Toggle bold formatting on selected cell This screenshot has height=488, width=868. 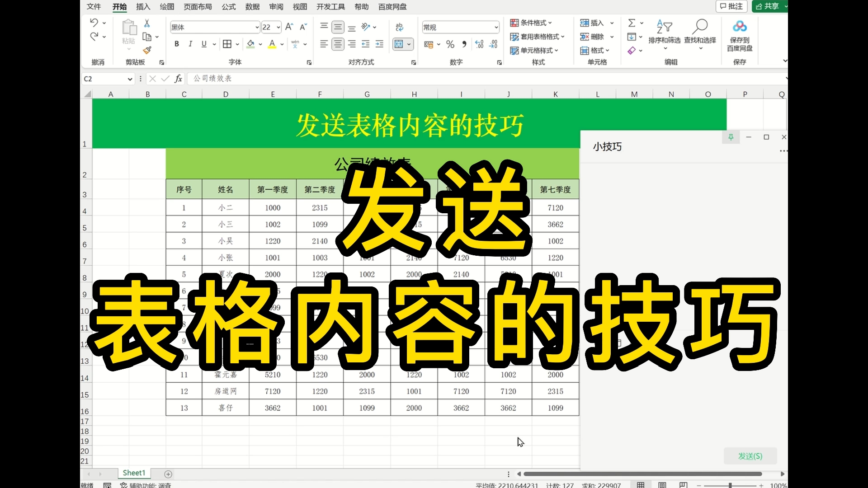tap(177, 44)
